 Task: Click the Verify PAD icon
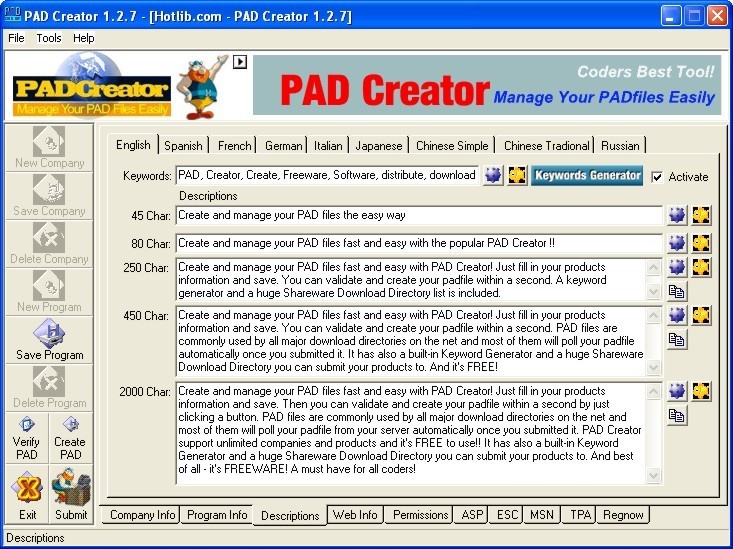pos(27,425)
